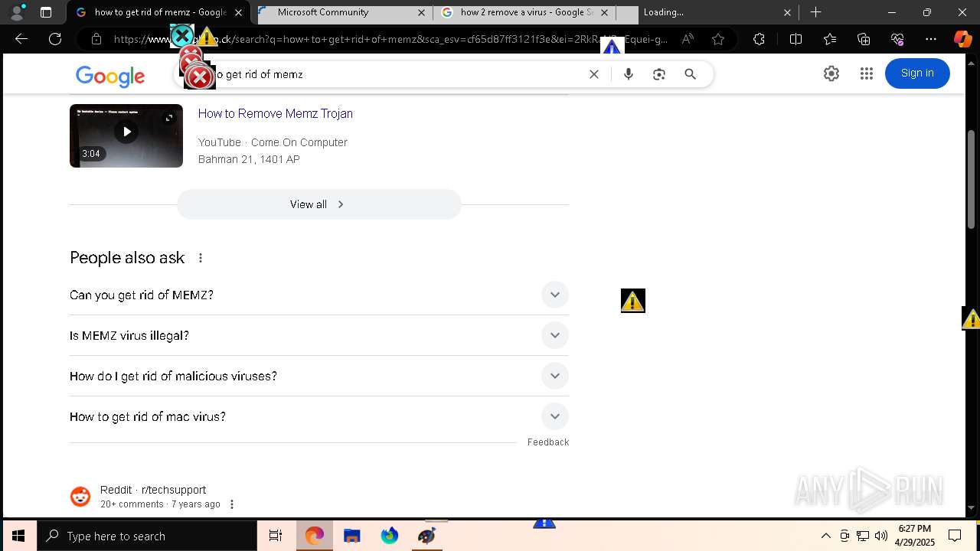Screen dimensions: 980x551
Task: Open the notification center icon
Action: click(x=955, y=536)
